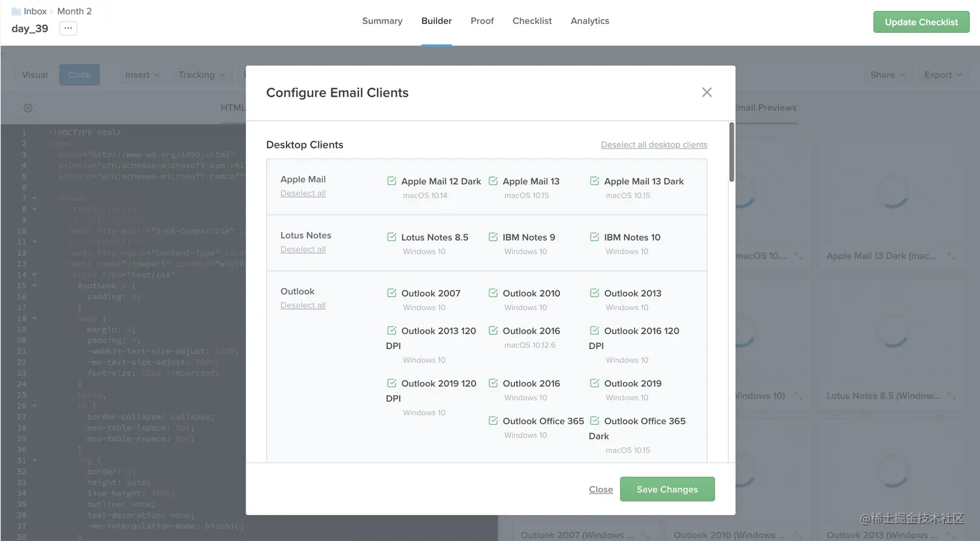
Task: Uncheck Apple Mail 13 on macOS 10.15
Action: coord(493,181)
